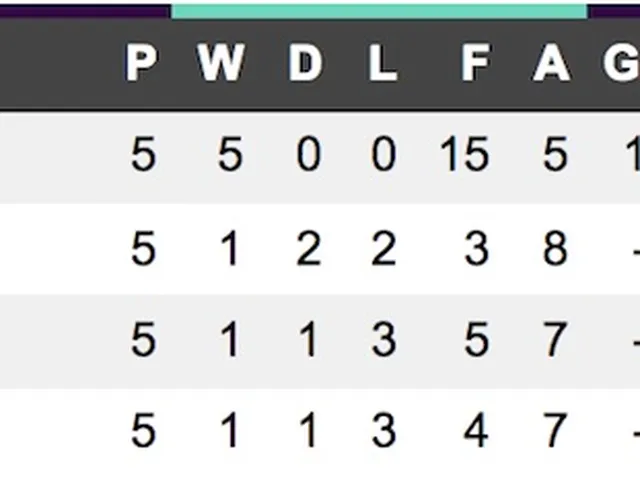
Task: Sort by the "W" wins column header
Action: tap(220, 65)
